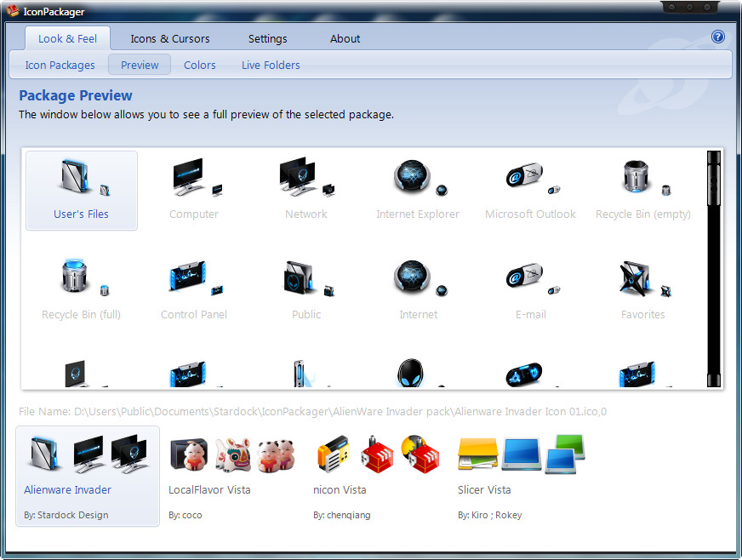
Task: Click the 'By: coco' author text
Action: click(185, 515)
